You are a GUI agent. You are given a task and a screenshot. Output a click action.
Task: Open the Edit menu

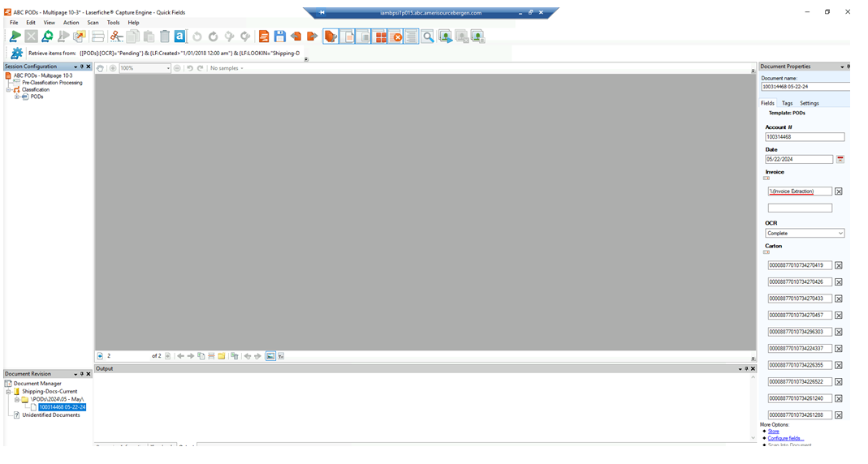31,23
